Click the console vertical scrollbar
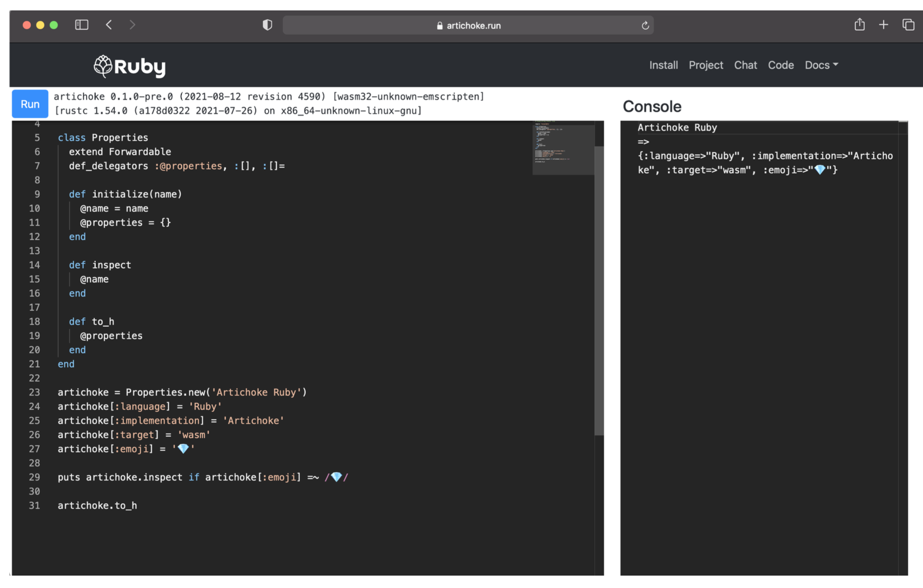 tap(903, 348)
